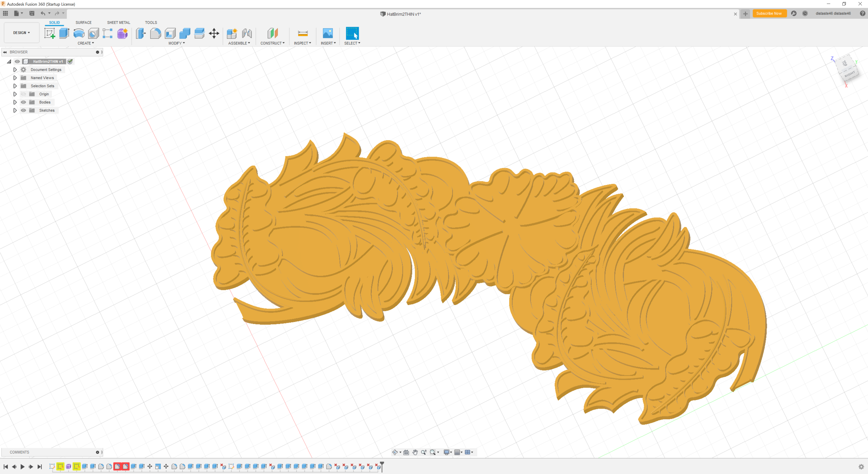This screenshot has width=868, height=474.
Task: Select the Offset Plane construct tool
Action: [x=272, y=33]
